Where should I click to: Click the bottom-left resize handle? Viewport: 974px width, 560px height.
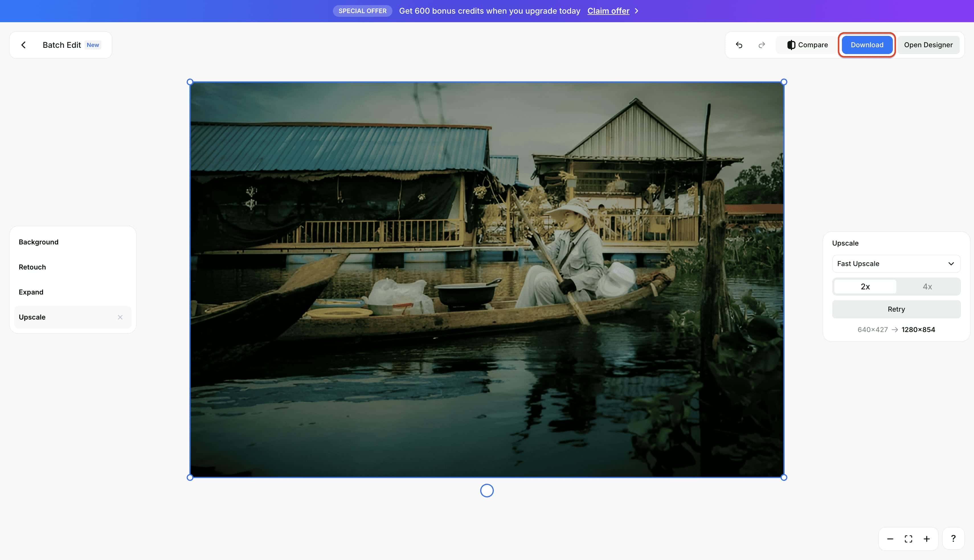[x=190, y=477]
